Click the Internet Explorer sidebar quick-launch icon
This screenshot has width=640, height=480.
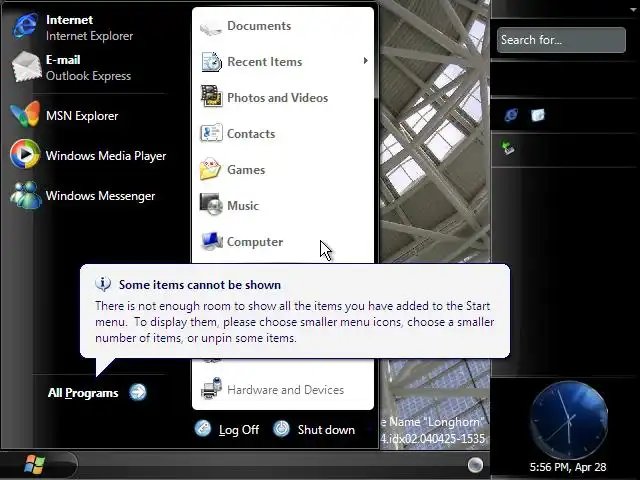(x=511, y=115)
